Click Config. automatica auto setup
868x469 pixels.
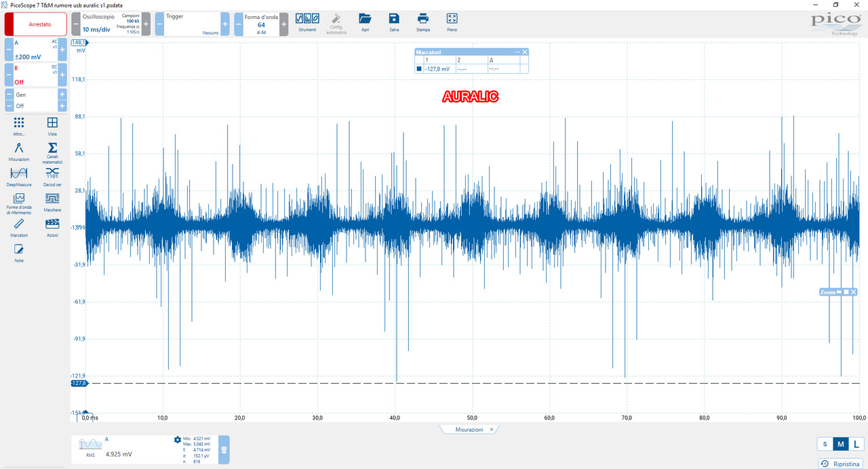pos(336,24)
